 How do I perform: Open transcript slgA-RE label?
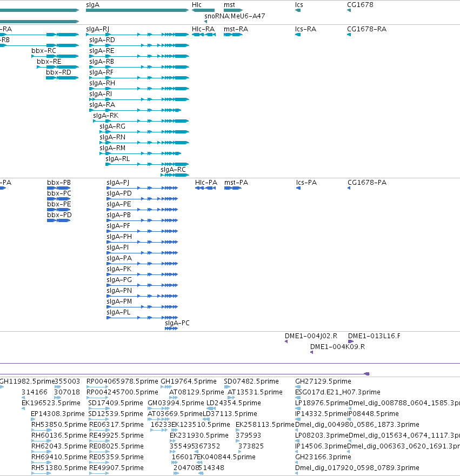[102, 51]
